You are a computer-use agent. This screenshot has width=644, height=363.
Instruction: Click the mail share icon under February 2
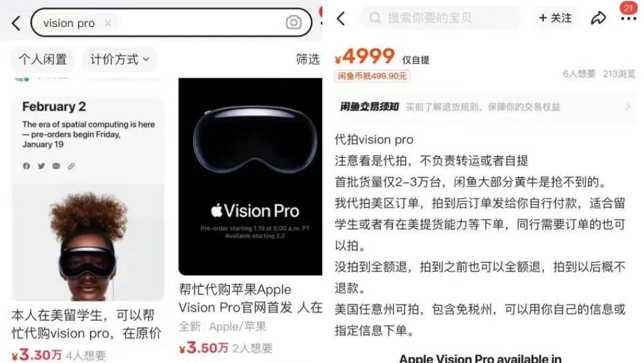pyautogui.click(x=57, y=166)
